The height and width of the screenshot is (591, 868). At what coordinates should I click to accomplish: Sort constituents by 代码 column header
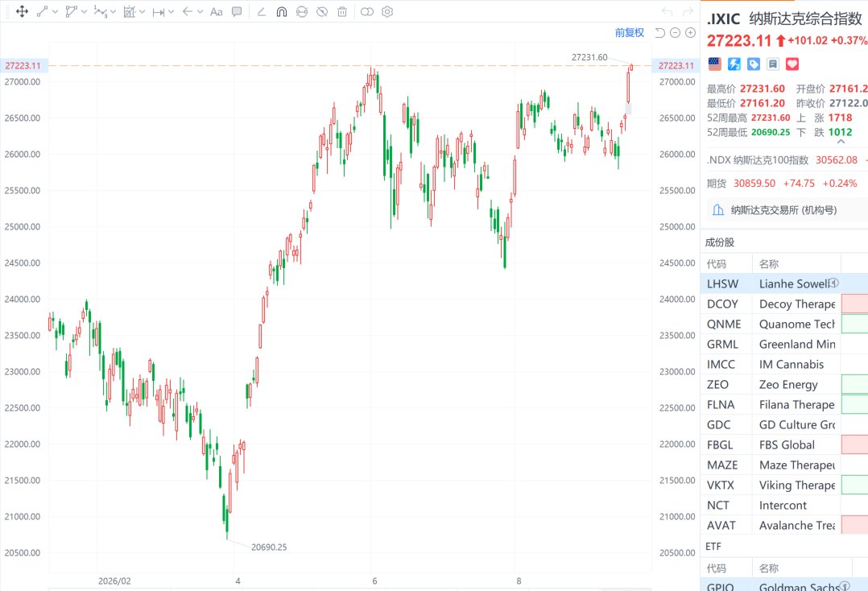pyautogui.click(x=717, y=264)
